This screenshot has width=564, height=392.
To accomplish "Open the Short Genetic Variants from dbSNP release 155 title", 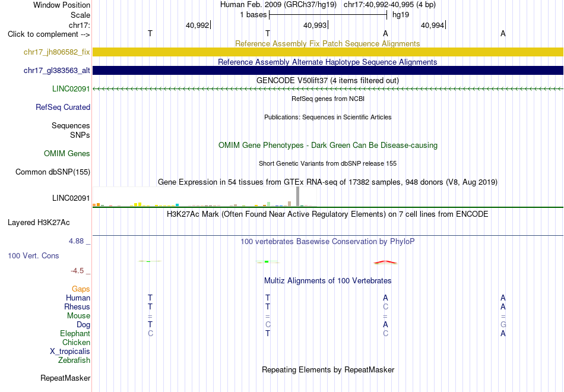I will click(328, 163).
